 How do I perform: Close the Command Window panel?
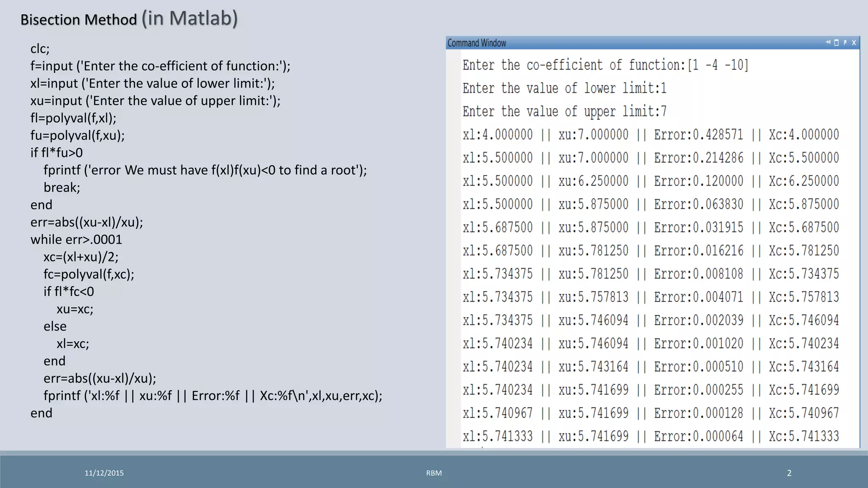coord(854,42)
